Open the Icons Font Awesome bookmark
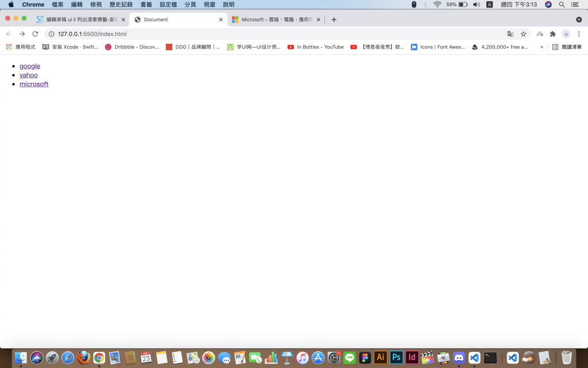588x368 pixels. (438, 47)
